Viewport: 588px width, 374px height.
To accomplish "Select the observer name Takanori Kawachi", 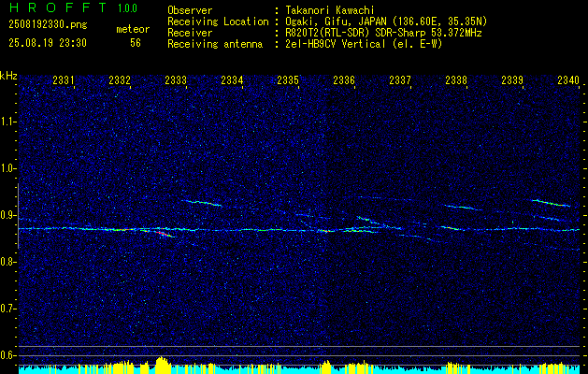I will [x=330, y=10].
